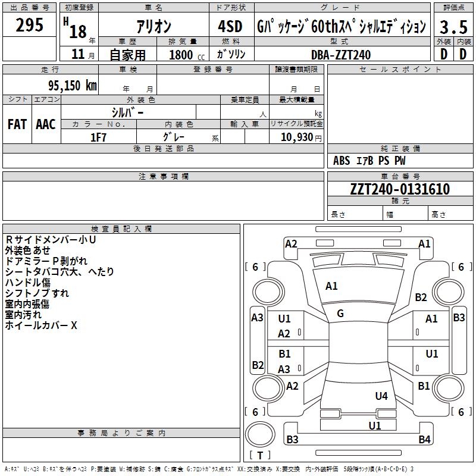Image resolution: width=476 pixels, height=476 pixels.
Task: Click the note 室内汚れ
Action: click(x=23, y=315)
